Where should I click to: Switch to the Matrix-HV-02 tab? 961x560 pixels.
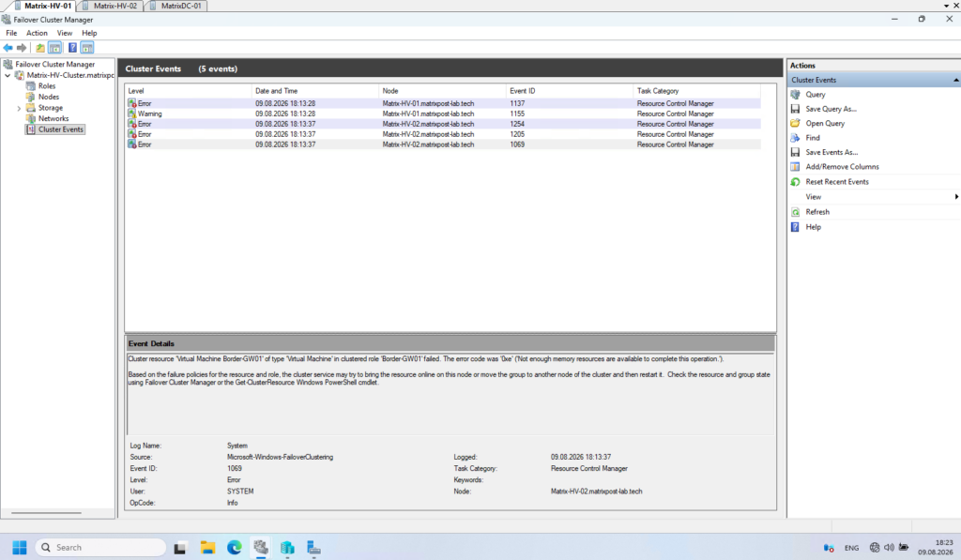pos(115,6)
